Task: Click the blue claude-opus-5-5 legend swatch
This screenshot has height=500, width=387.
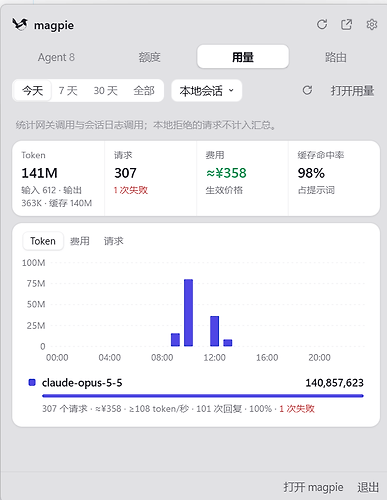Action: pyautogui.click(x=32, y=382)
